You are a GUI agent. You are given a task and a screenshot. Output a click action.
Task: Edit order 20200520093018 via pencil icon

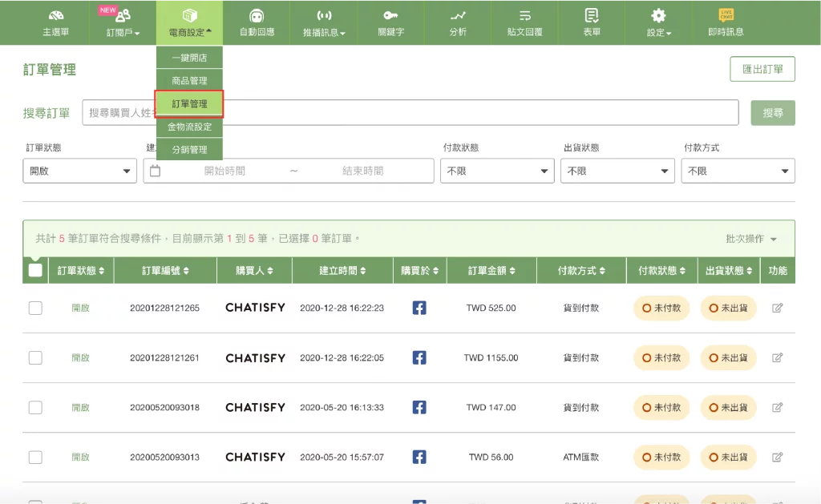tap(777, 407)
